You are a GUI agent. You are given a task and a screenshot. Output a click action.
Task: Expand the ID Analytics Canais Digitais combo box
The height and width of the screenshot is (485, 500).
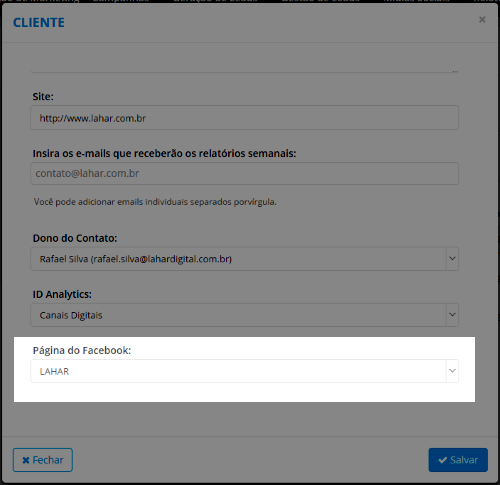click(x=245, y=315)
